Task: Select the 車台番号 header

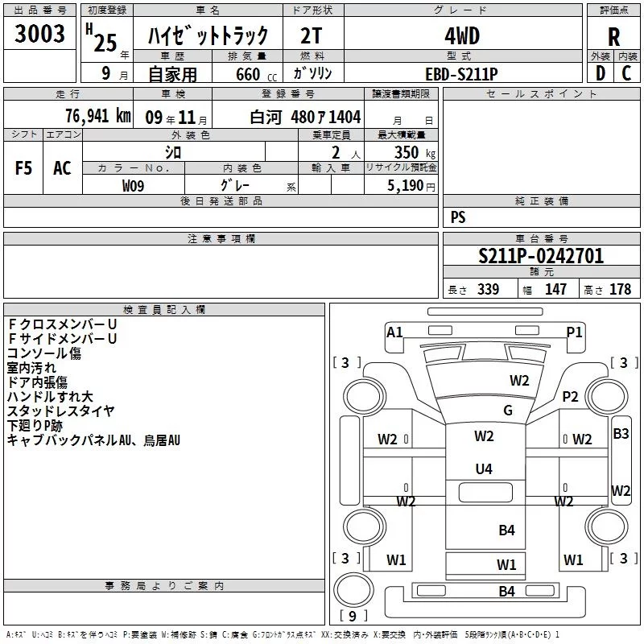Action: click(541, 238)
